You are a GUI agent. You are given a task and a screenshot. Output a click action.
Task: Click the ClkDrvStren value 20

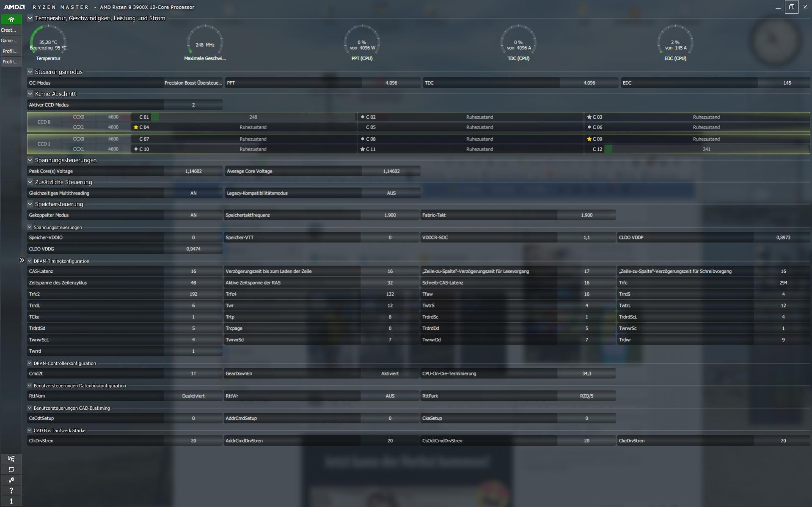click(193, 441)
